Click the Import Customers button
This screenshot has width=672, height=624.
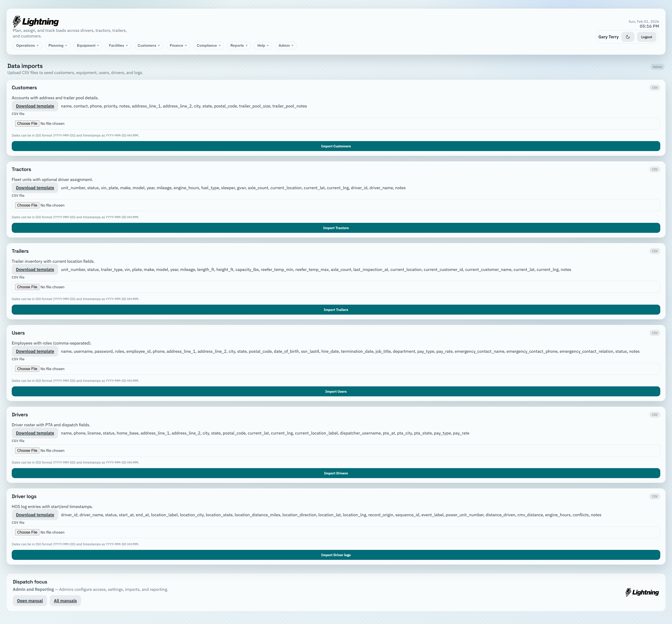click(x=336, y=146)
